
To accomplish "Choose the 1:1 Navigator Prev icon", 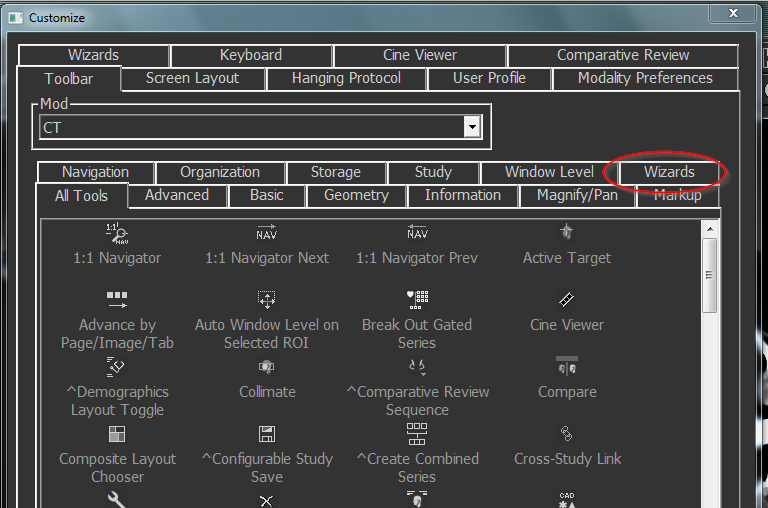I will pos(417,233).
